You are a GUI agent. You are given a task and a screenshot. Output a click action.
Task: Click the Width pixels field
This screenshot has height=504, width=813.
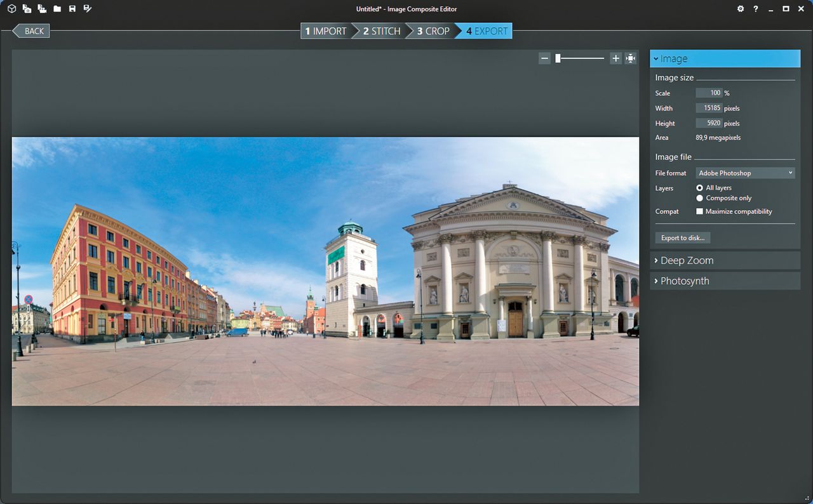click(709, 108)
